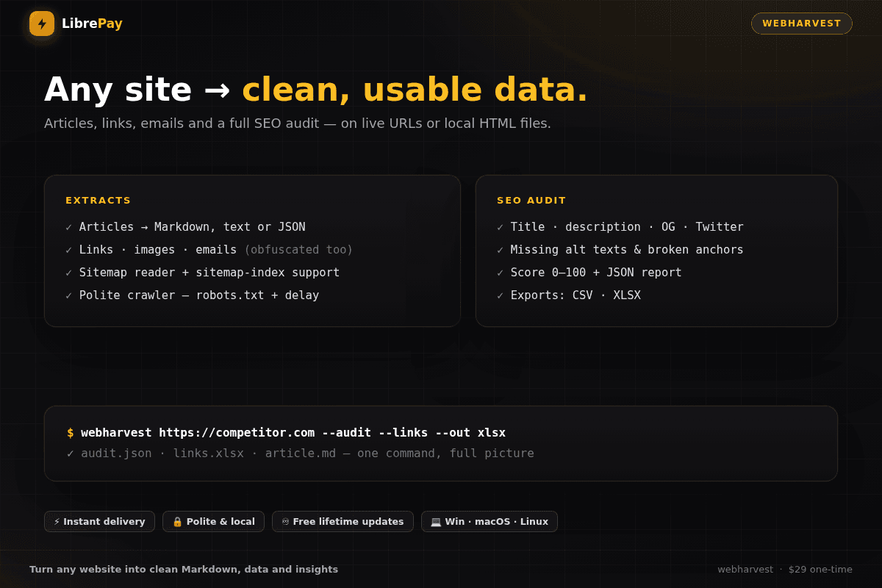The height and width of the screenshot is (588, 882).
Task: Click the webharvest command line text
Action: [293, 433]
